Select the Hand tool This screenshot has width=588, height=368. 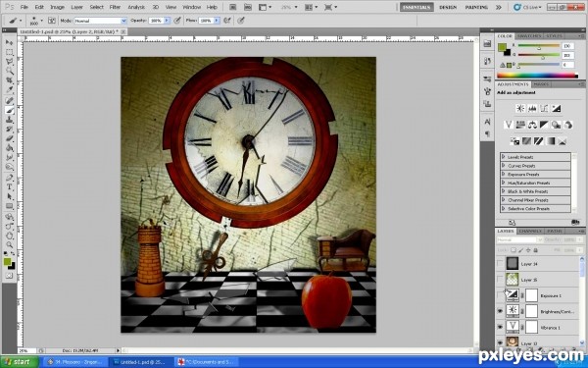point(9,237)
